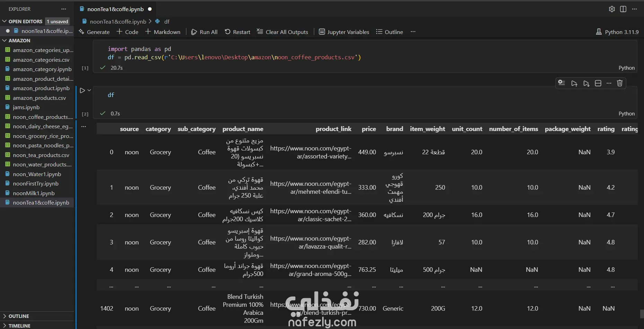Click price cell 763.25
Viewport: 644px width, 329px height.
coord(367,270)
